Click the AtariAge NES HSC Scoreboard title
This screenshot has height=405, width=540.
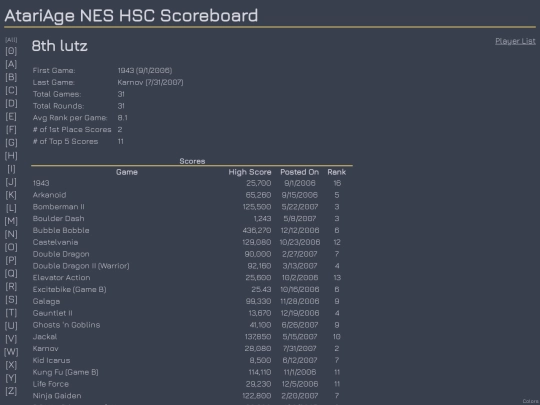pyautogui.click(x=131, y=15)
